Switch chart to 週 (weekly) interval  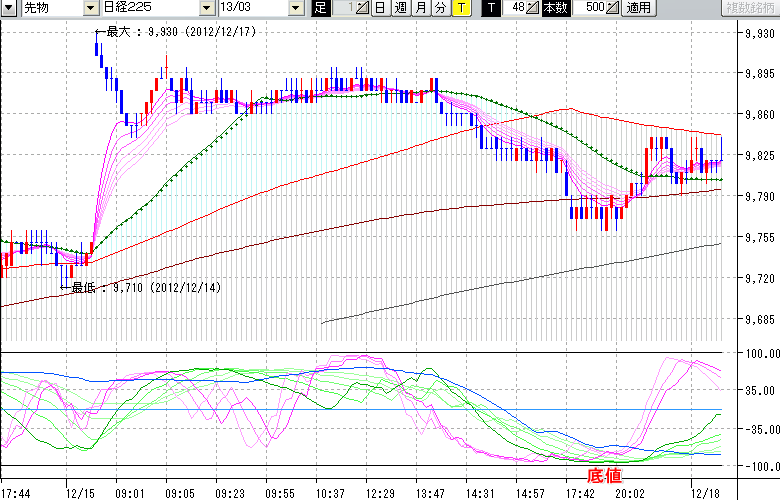399,8
